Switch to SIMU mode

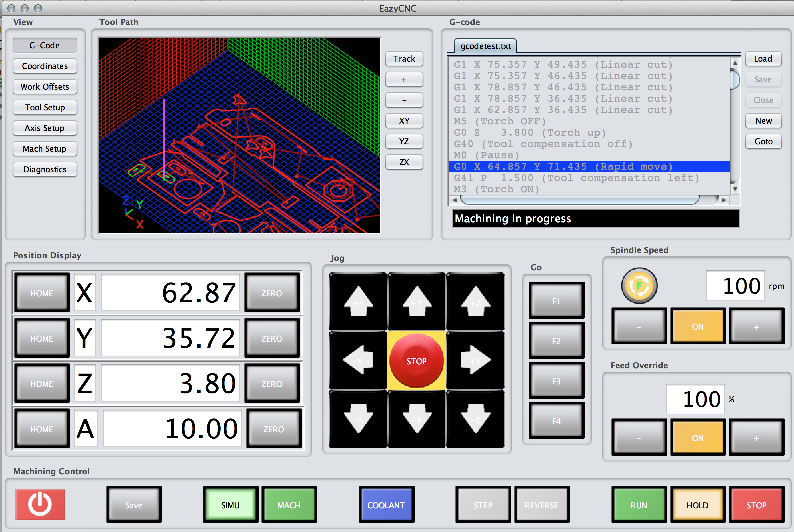pyautogui.click(x=230, y=505)
